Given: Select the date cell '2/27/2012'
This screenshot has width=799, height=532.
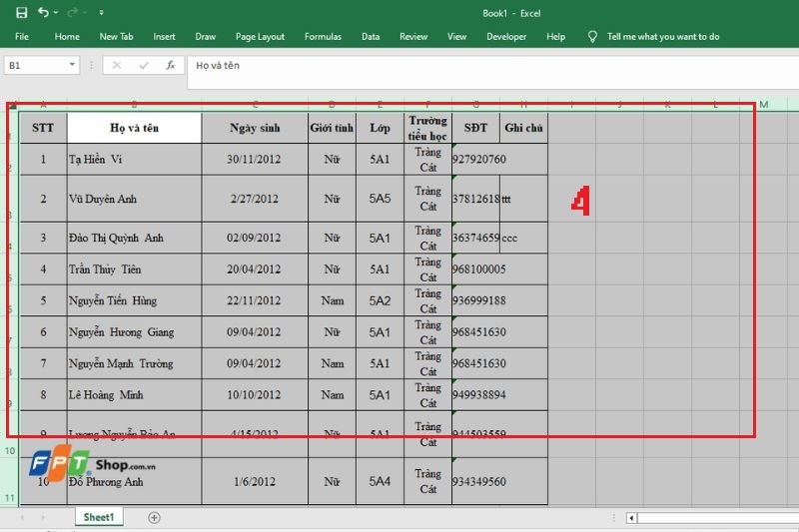Looking at the screenshot, I should [x=255, y=199].
